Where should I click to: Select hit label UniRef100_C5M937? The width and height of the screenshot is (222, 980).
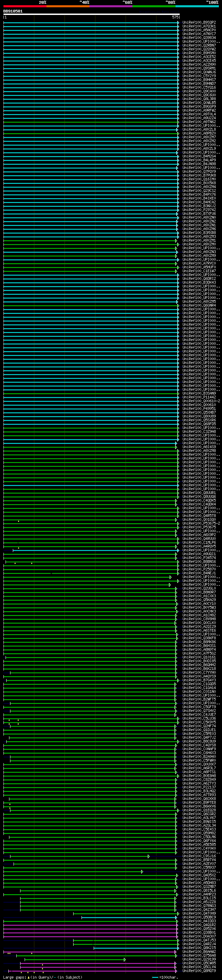199,867
